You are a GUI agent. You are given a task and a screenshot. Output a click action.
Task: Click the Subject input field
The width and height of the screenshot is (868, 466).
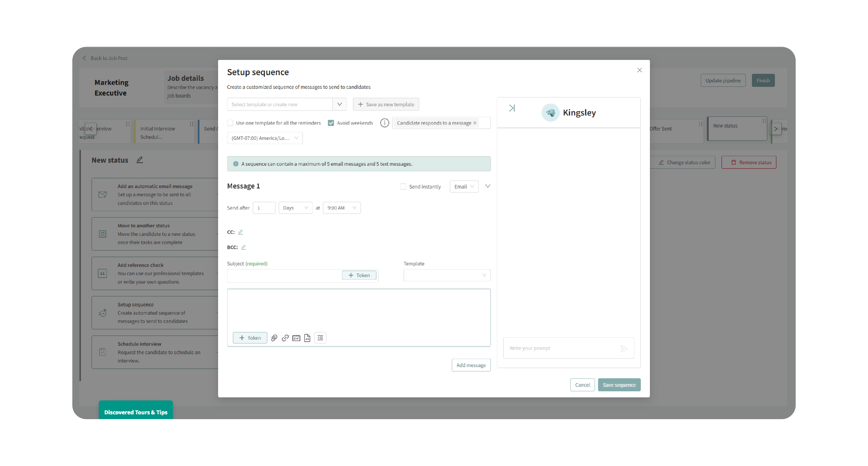pos(284,276)
